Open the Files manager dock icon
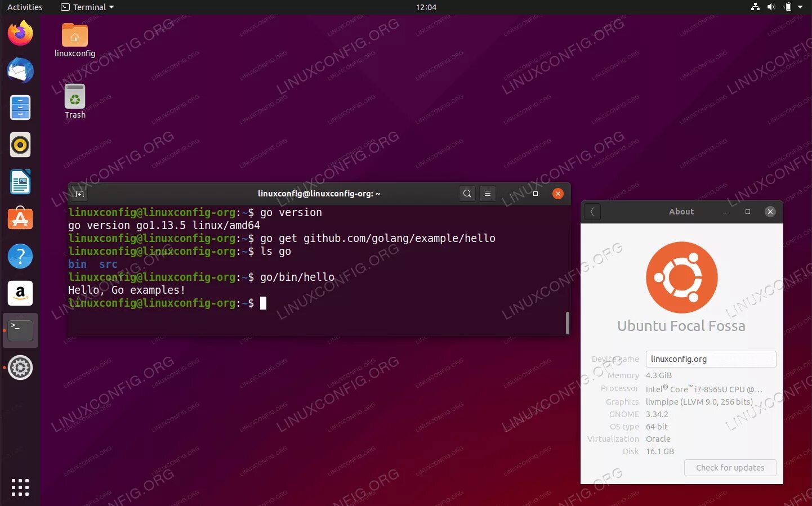This screenshot has width=812, height=506. (x=20, y=108)
